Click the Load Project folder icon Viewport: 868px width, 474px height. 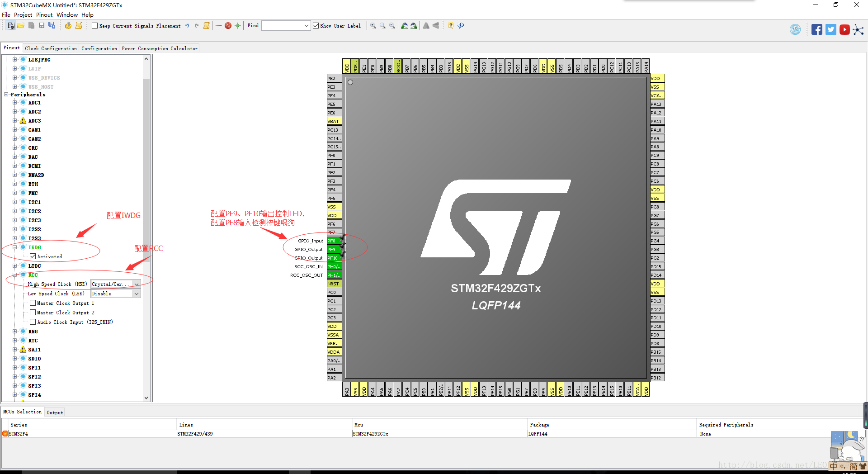click(21, 26)
